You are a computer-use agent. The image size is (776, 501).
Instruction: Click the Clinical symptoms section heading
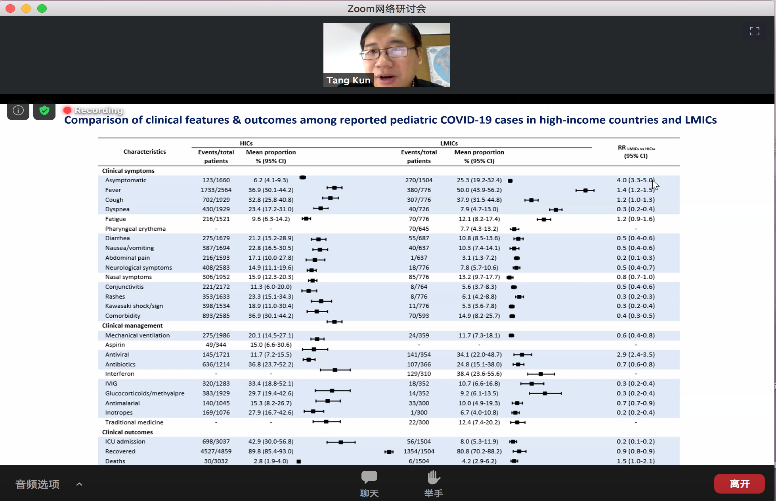coord(129,171)
